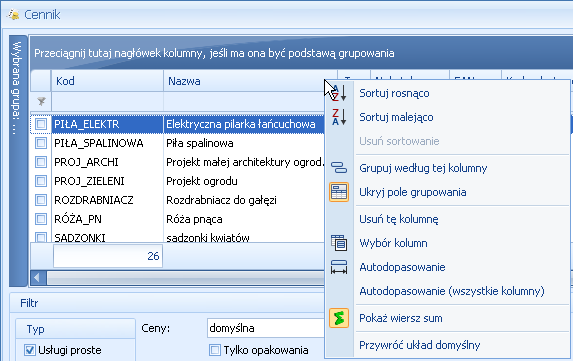Enable 'Tylko opakowania' checkbox
The width and height of the screenshot is (573, 361).
(x=215, y=350)
